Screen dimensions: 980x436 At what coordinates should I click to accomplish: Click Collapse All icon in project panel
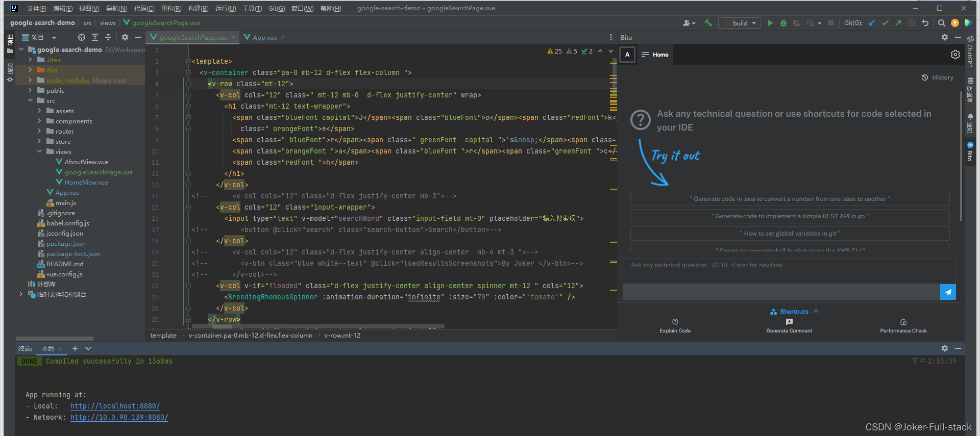[x=108, y=37]
